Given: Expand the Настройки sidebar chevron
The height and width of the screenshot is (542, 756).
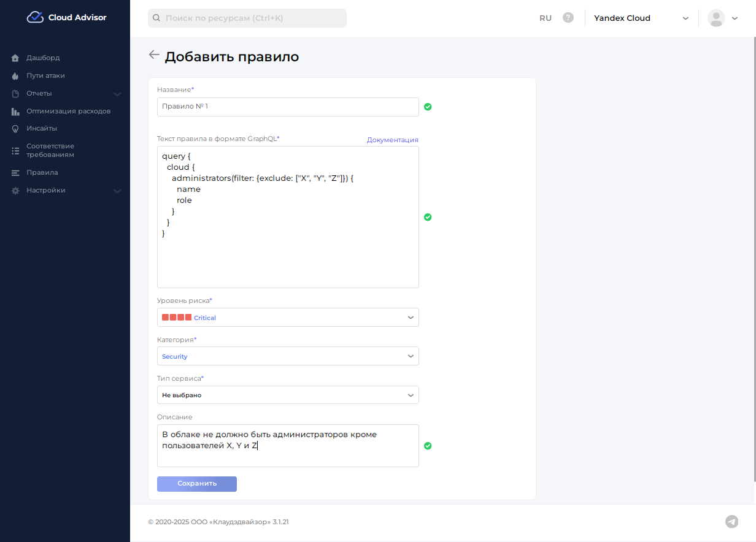Looking at the screenshot, I should pyautogui.click(x=117, y=191).
